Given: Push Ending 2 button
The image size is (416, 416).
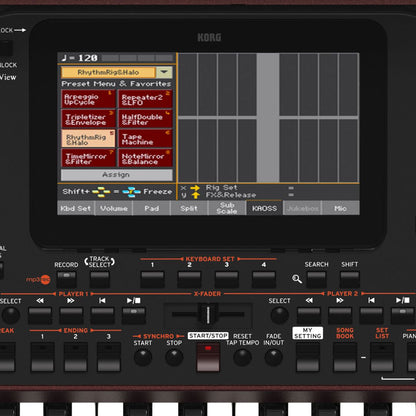Looking at the screenshot, I should coord(76,357).
